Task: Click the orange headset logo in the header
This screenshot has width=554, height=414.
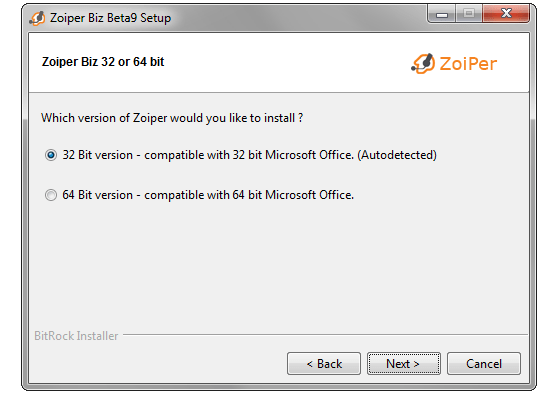Action: coord(423,64)
